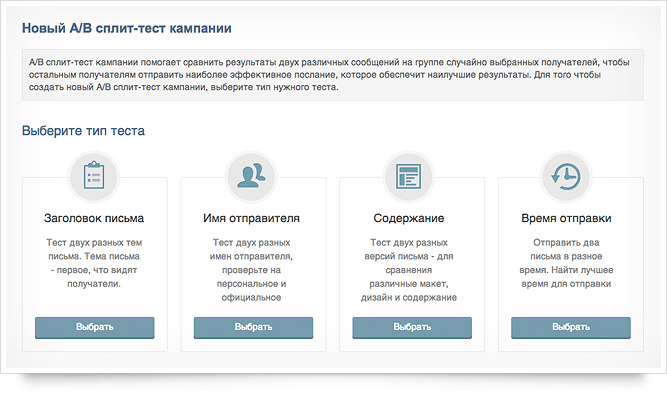Click the gray info box explaining A/B split-test

pos(333,75)
